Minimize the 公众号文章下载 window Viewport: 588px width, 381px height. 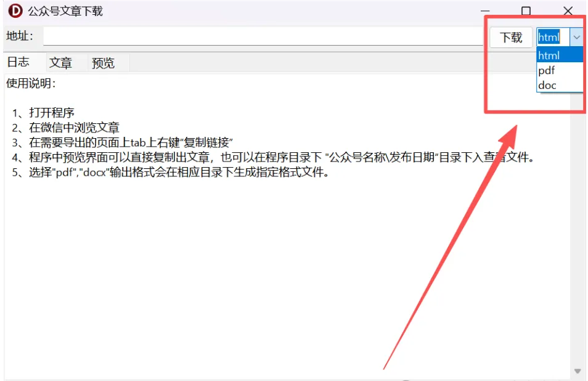click(x=485, y=11)
